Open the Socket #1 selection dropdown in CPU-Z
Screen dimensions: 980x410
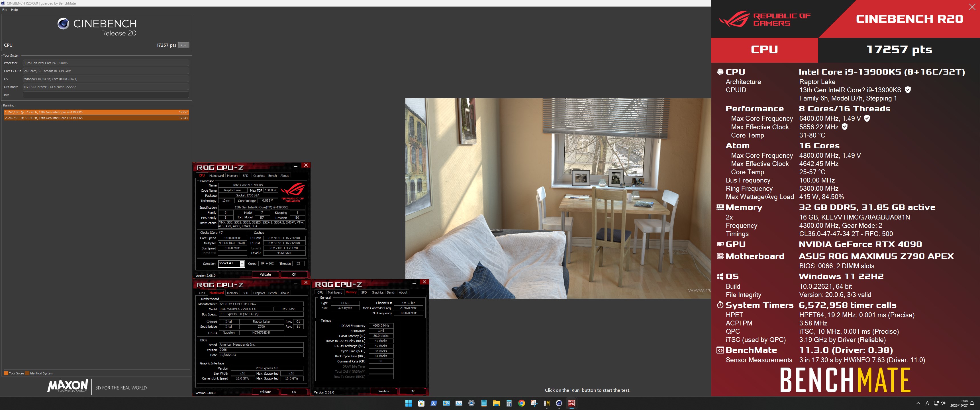coord(231,264)
